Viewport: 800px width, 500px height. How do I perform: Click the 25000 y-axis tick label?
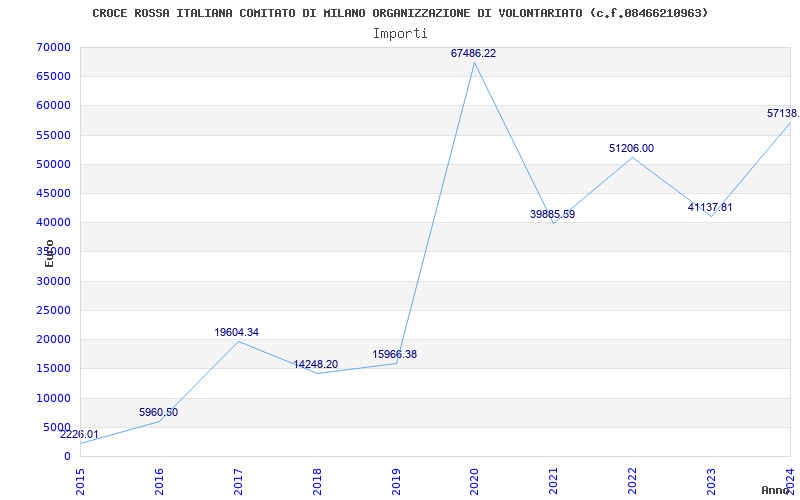pos(54,310)
